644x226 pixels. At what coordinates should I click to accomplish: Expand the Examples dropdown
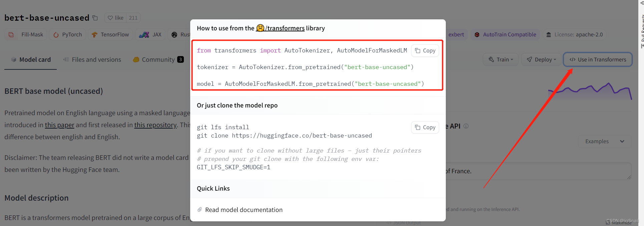point(605,142)
